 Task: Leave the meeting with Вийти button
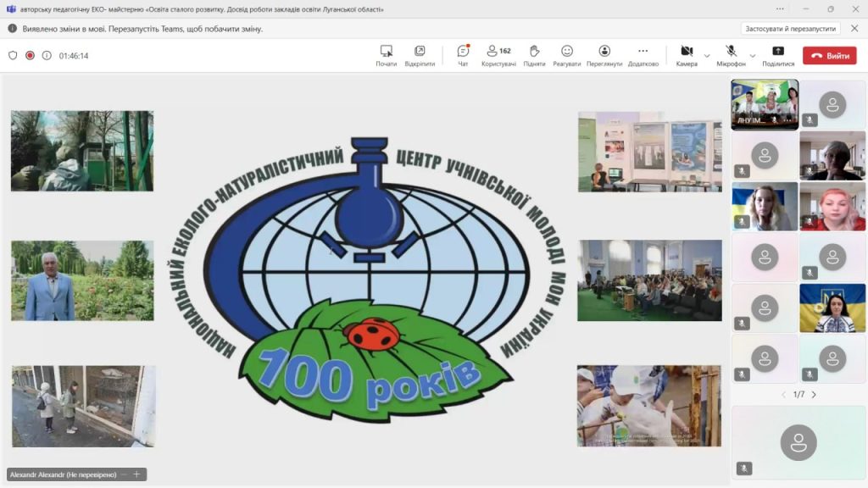(x=830, y=56)
